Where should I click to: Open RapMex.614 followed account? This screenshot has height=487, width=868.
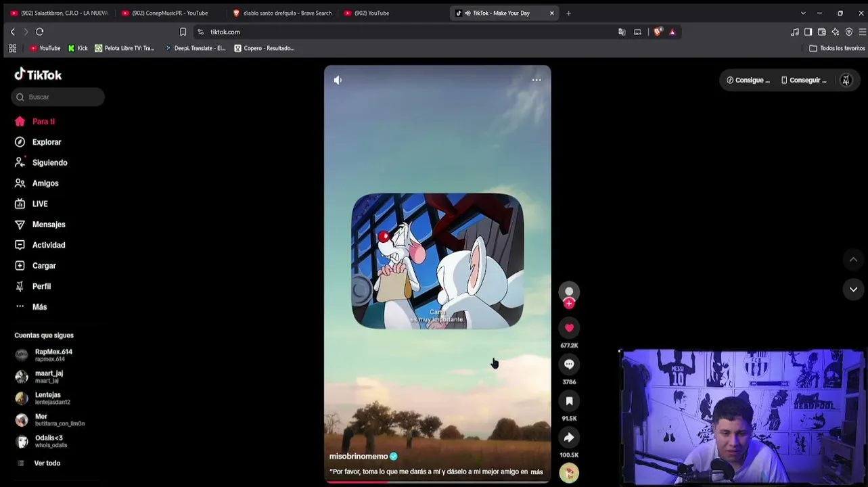[44, 355]
